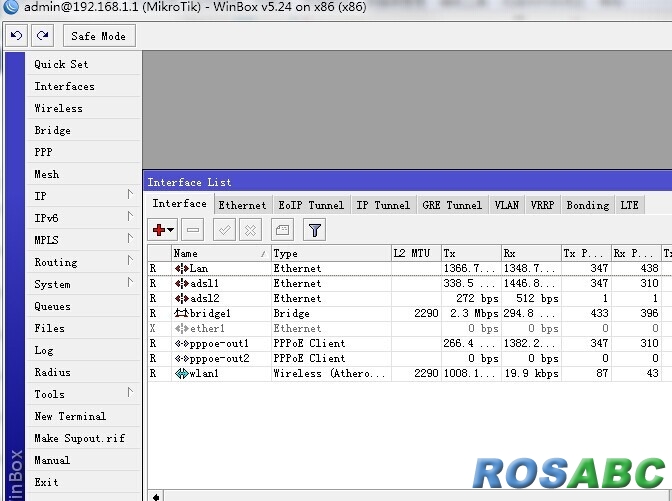
Task: Expand the MPLS submenu arrow
Action: 130,238
